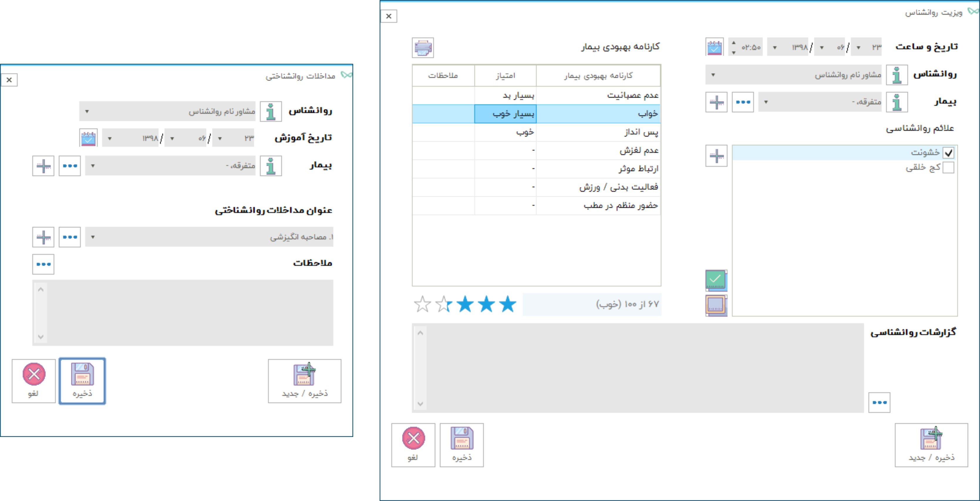Click into the psychological reports text area
Viewport: 980px width, 501px height.
638,368
